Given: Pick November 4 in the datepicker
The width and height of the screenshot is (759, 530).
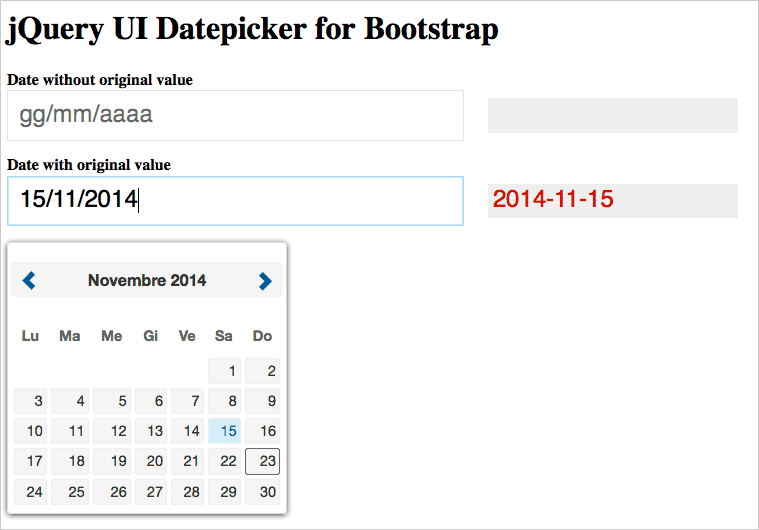Looking at the screenshot, I should [x=70, y=401].
